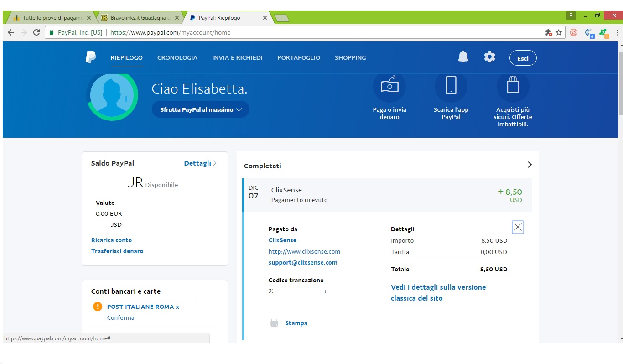
Task: Click the Stampa print link
Action: coord(296,323)
